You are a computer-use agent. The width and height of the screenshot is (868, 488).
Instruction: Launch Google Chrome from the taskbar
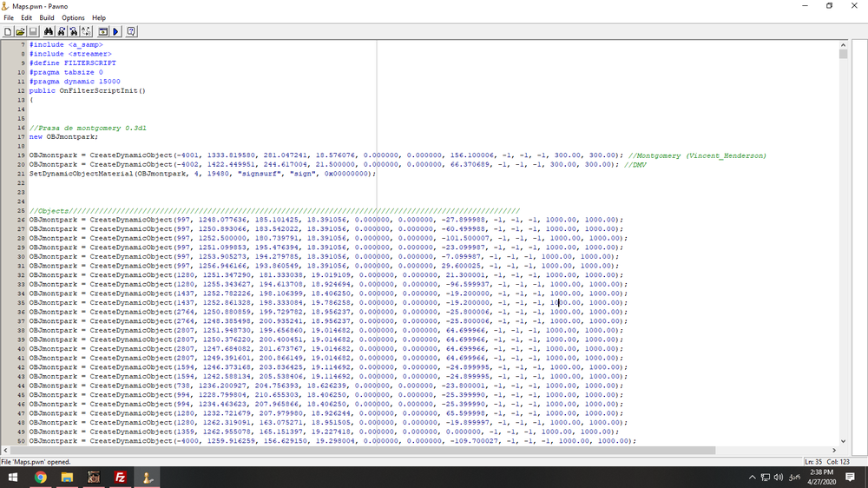tap(41, 477)
